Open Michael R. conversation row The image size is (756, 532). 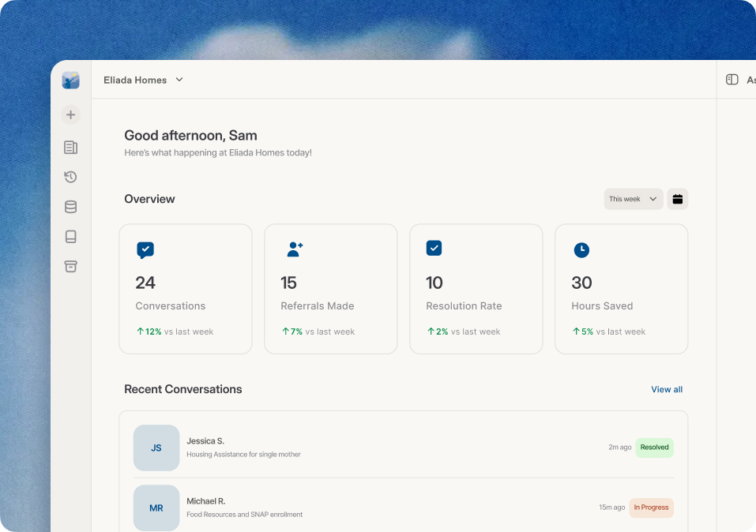pyautogui.click(x=403, y=508)
